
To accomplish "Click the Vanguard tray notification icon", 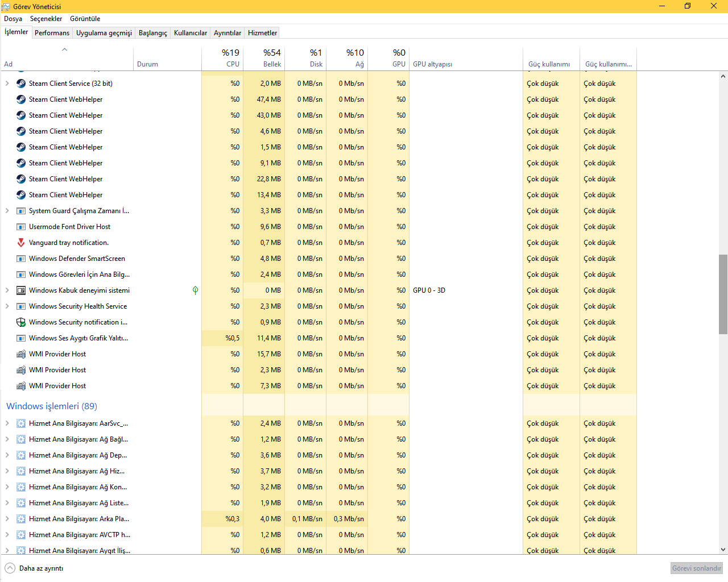I will (21, 243).
